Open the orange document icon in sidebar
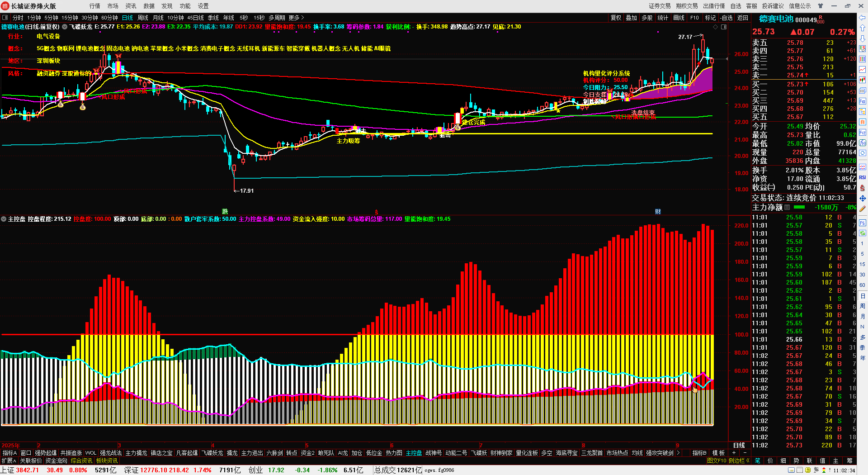 863,122
